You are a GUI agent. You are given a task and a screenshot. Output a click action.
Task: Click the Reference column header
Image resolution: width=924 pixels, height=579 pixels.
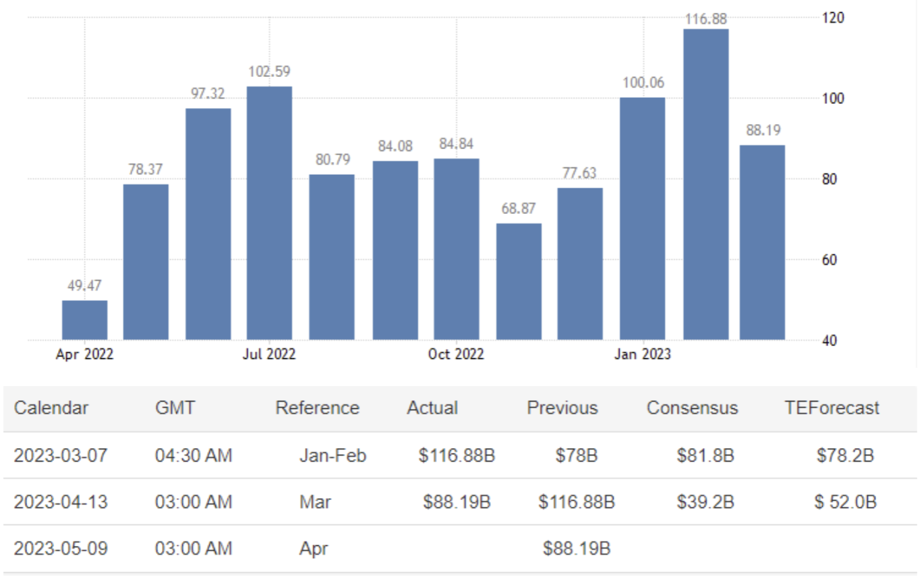point(317,408)
